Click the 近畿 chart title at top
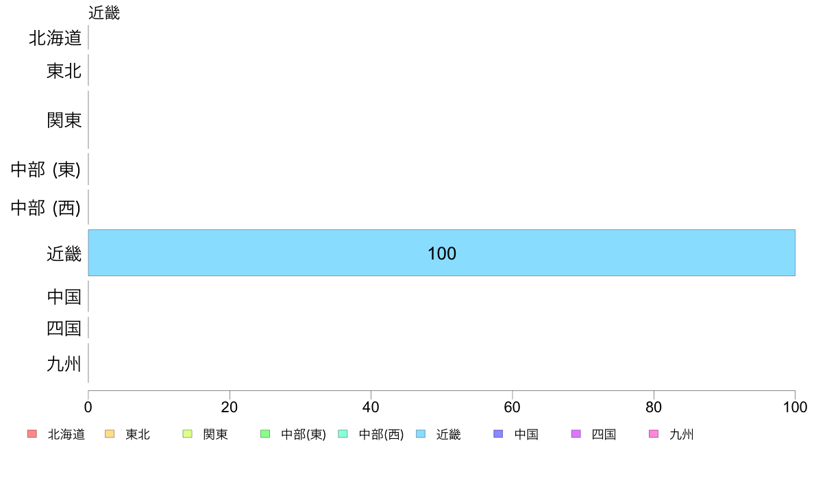Viewport: 814px width, 504px height. point(104,12)
